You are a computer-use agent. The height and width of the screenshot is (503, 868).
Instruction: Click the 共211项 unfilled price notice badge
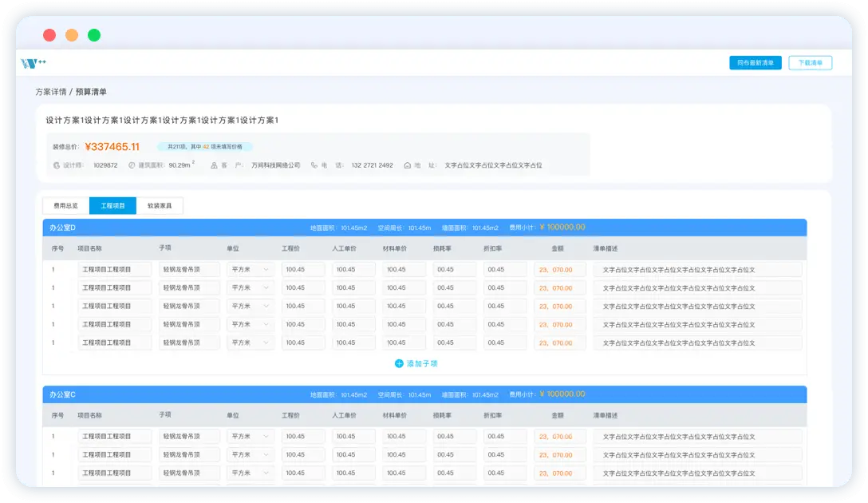[x=205, y=147]
